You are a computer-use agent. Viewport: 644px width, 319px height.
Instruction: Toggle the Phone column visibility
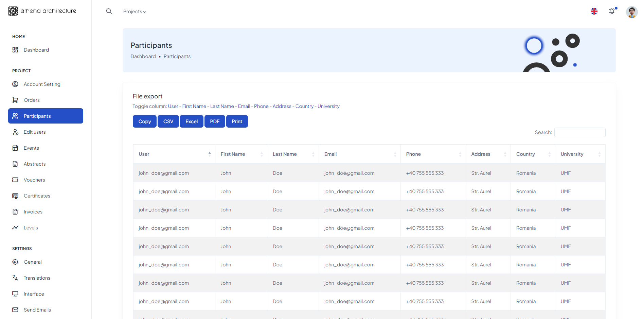[261, 106]
